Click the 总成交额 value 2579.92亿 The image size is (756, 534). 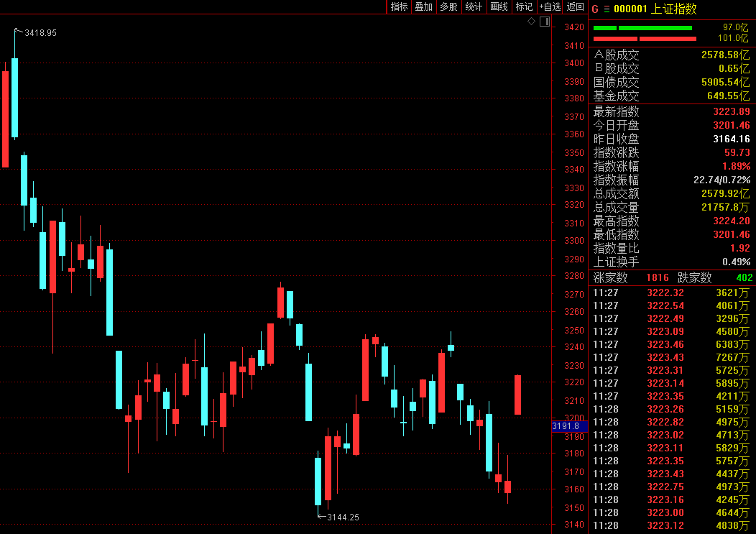pyautogui.click(x=726, y=193)
